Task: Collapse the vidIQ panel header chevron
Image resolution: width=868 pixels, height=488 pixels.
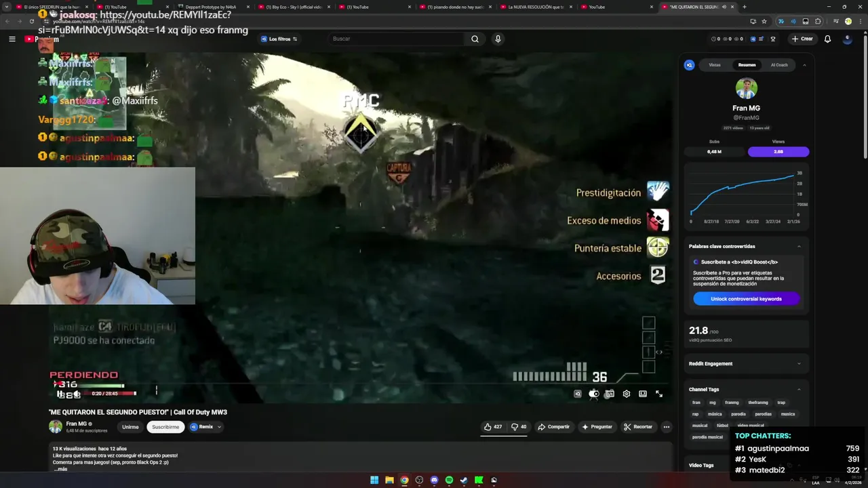Action: [804, 65]
